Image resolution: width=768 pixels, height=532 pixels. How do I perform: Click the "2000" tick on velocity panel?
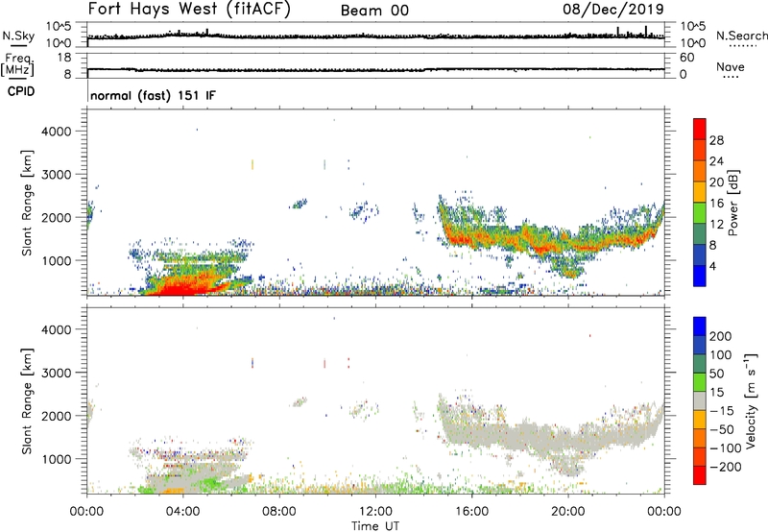point(57,416)
